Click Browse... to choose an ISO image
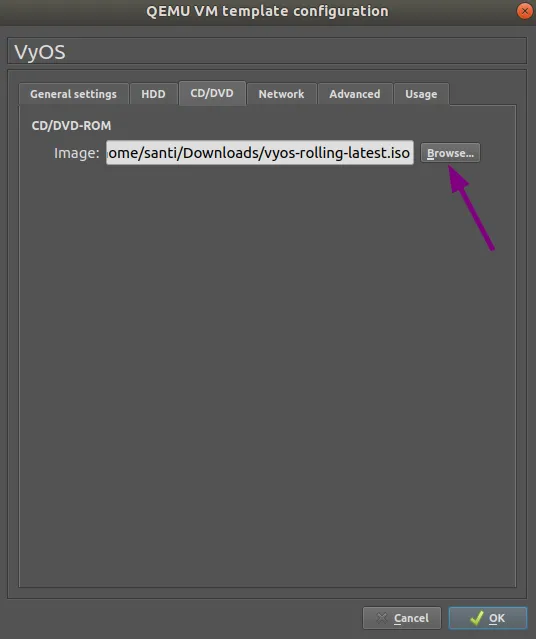 pos(450,153)
